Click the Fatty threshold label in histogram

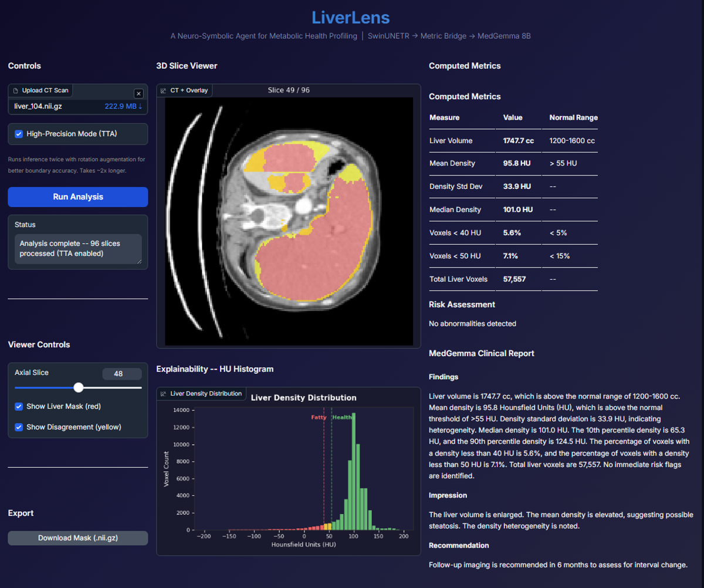click(319, 417)
